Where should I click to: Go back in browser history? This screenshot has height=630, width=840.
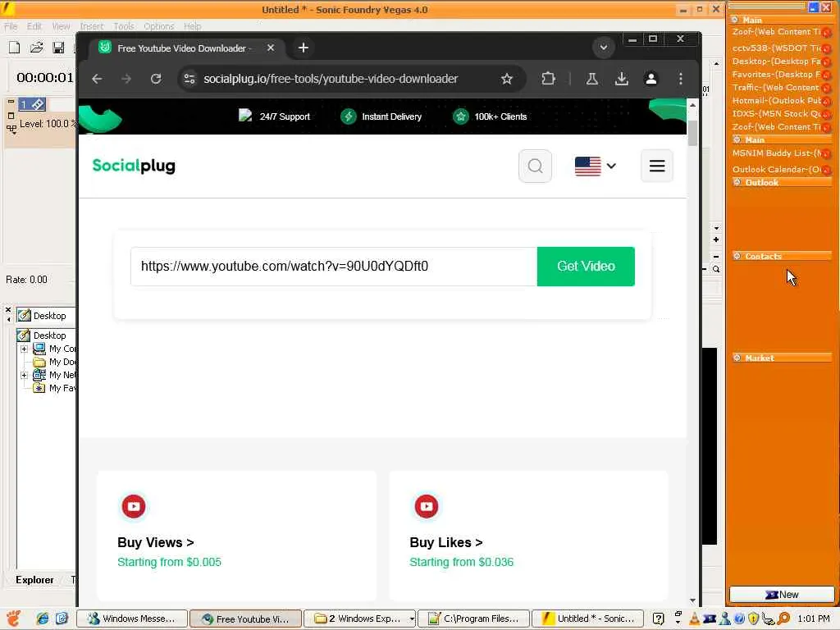coord(97,79)
